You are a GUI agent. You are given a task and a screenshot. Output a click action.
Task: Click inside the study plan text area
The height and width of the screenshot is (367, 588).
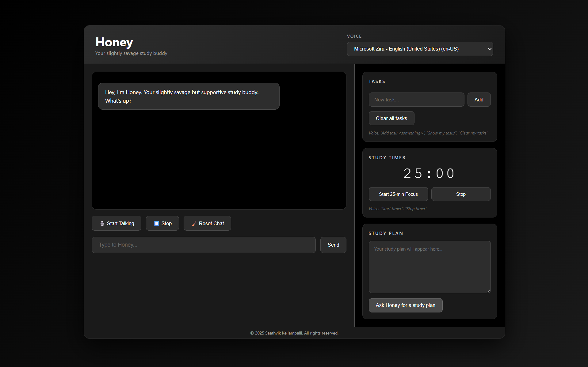429,267
